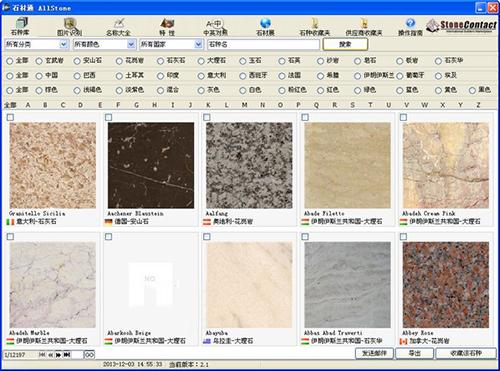Screen dimensions: 500x371
Task: Open the 中英对照 Chinese-English lookup icon
Action: pos(216,27)
